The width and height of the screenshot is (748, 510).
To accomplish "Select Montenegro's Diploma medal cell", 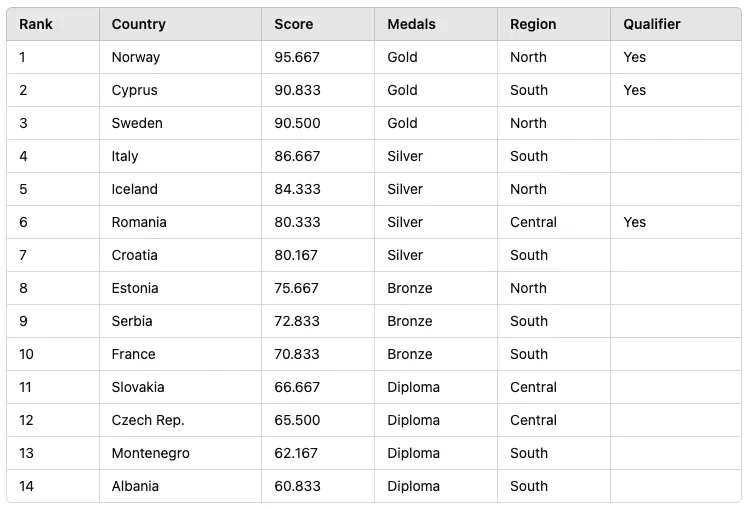I will coord(413,453).
